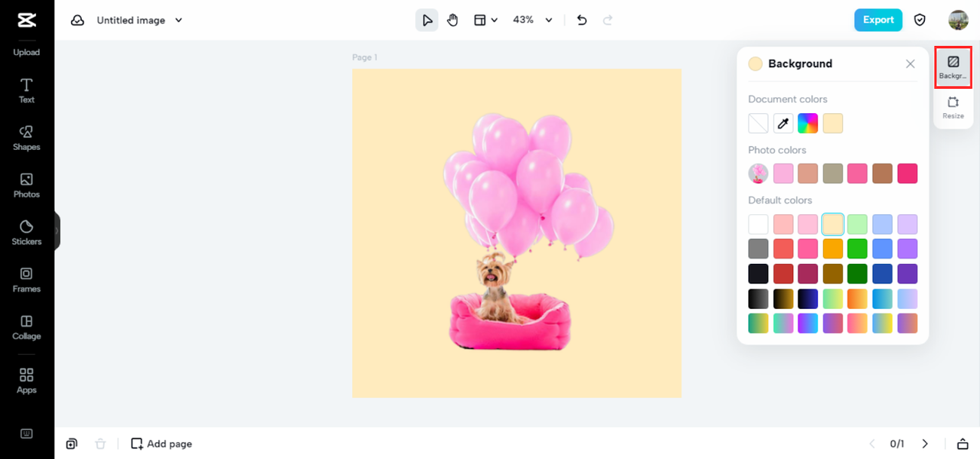Duplicate the page with the copy icon
This screenshot has height=459, width=980.
[71, 444]
